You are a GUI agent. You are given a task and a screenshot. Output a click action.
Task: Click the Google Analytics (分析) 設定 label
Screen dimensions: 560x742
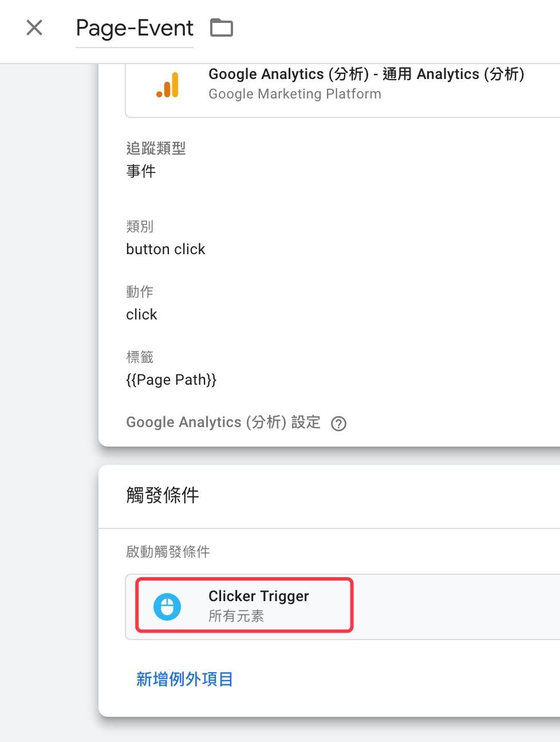coord(223,422)
